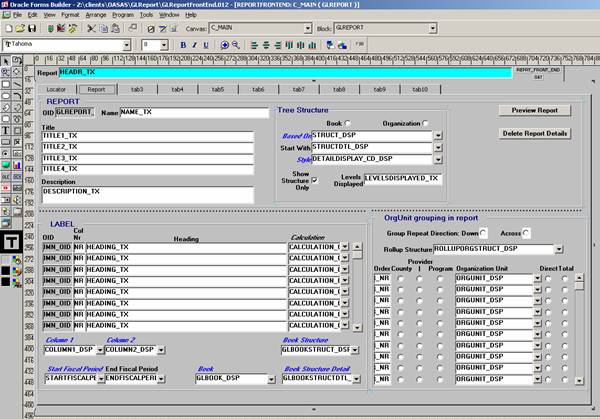The width and height of the screenshot is (600, 419).
Task: Open the font size dropdown
Action: pos(164,45)
